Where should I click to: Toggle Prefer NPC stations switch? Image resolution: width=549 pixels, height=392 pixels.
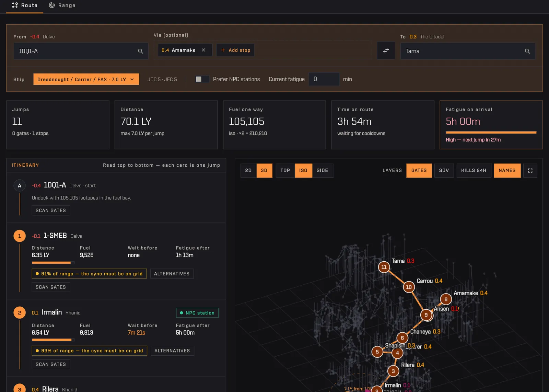[x=202, y=79]
